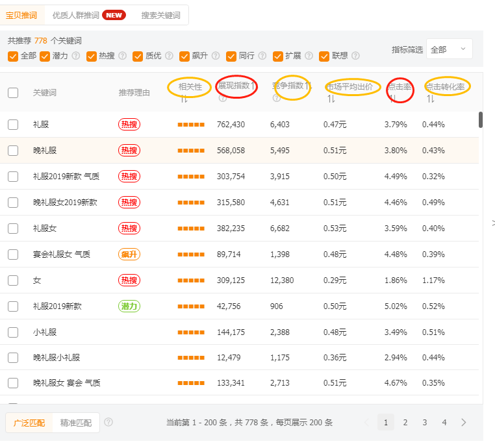Expand side panel with right-edge chevron

coord(492,223)
